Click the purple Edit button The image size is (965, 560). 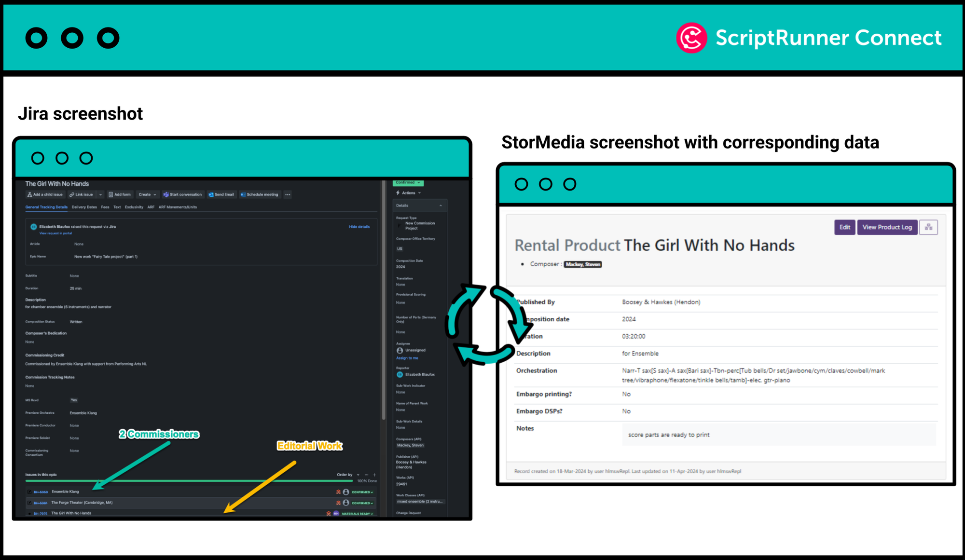(844, 227)
